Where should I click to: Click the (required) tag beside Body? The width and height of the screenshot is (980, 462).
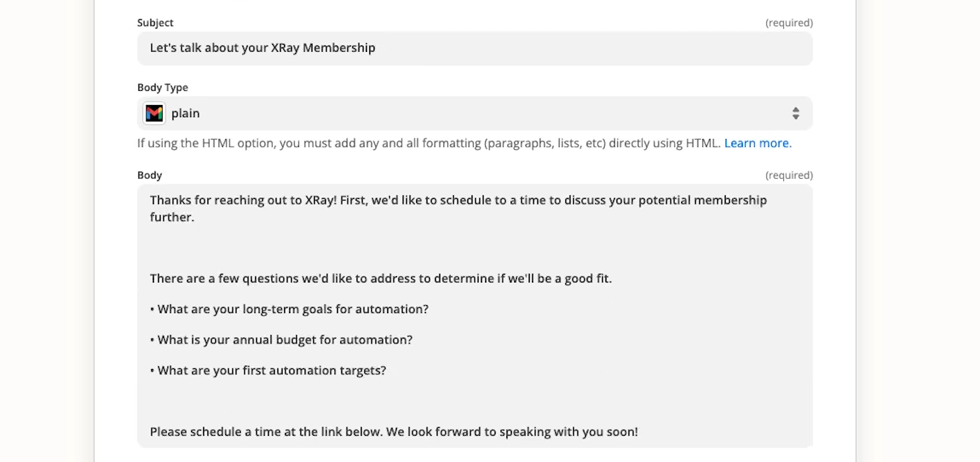(789, 175)
